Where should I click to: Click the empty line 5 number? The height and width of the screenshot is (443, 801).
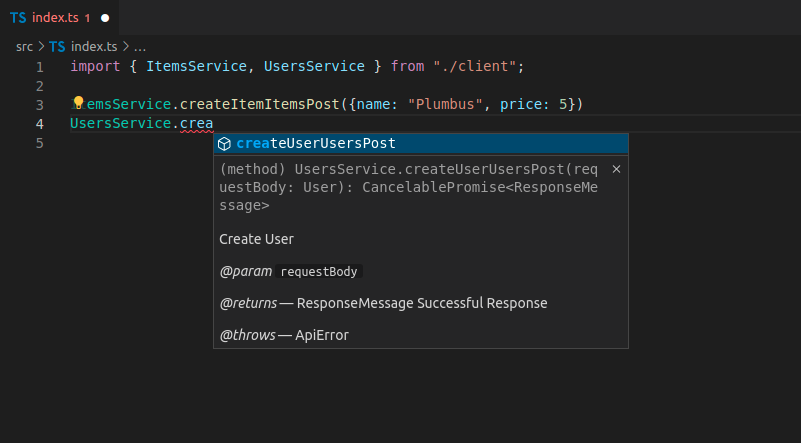tap(39, 143)
